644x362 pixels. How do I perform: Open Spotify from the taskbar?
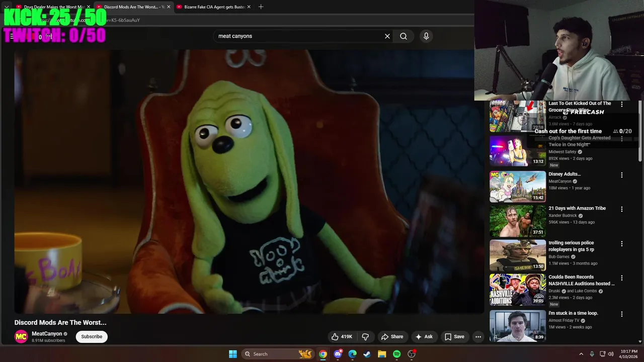[396, 354]
